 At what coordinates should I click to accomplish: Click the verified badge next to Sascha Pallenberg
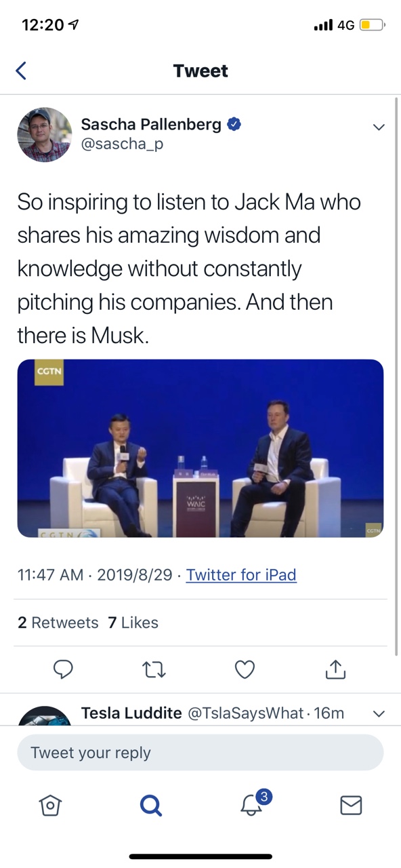pos(234,124)
